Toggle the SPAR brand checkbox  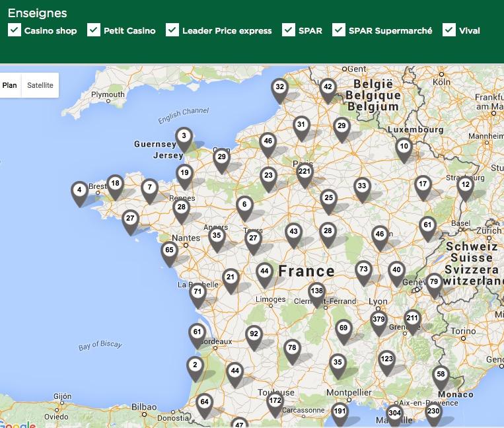pyautogui.click(x=289, y=30)
